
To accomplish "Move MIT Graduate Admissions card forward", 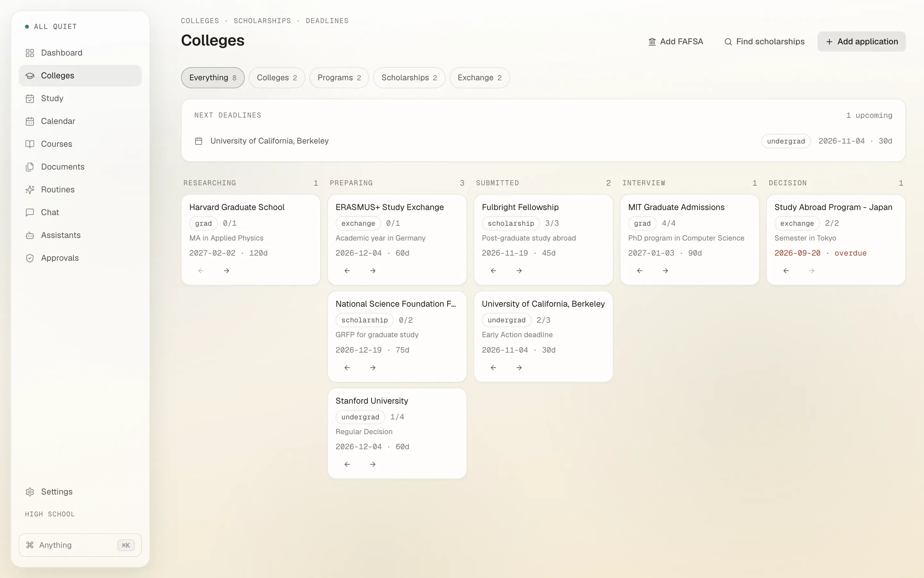I will pos(665,271).
